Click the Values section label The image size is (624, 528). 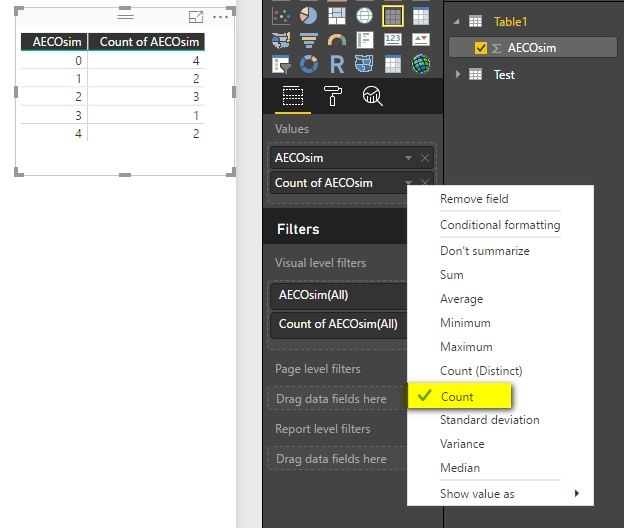click(x=292, y=129)
